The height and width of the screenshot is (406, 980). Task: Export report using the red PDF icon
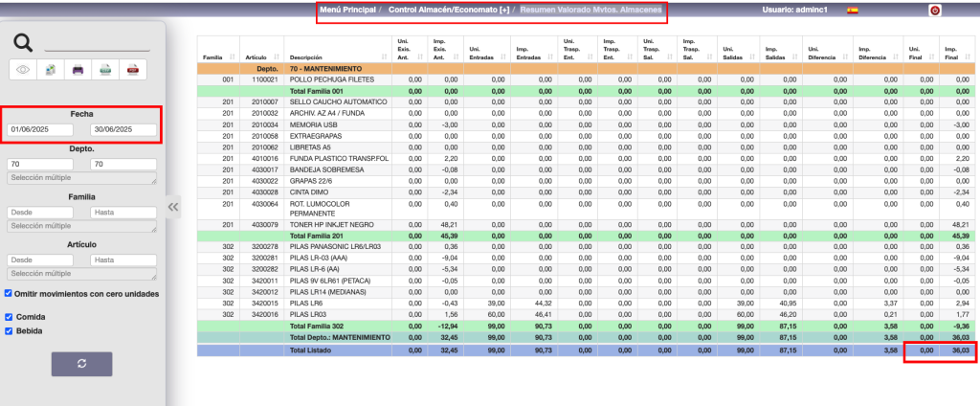pos(135,69)
